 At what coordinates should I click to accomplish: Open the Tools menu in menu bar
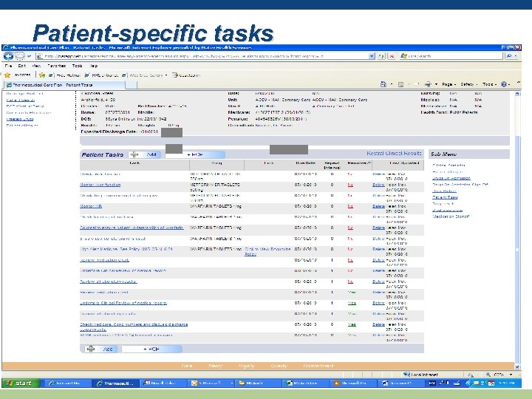[x=78, y=66]
